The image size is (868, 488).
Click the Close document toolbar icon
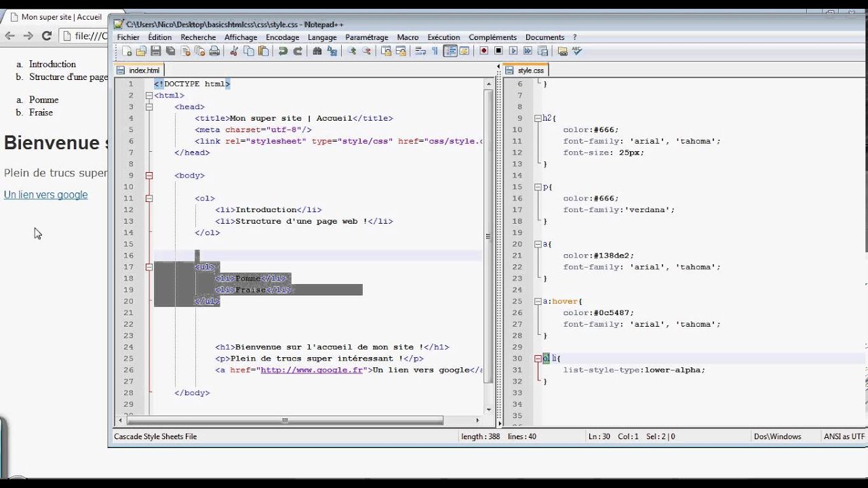point(185,51)
